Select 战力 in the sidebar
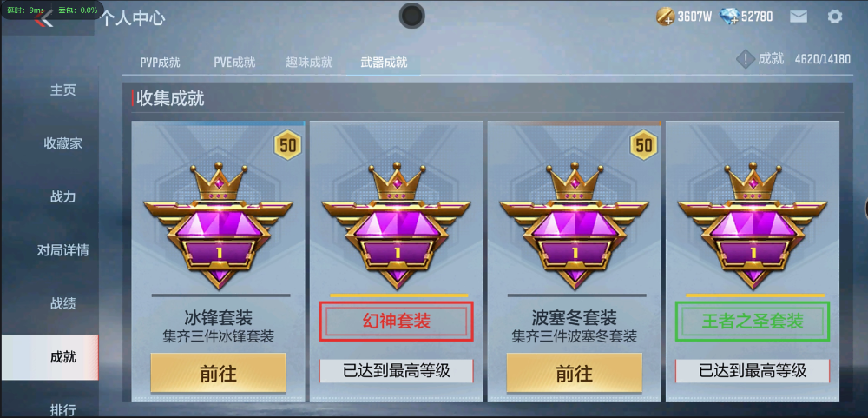 point(63,196)
